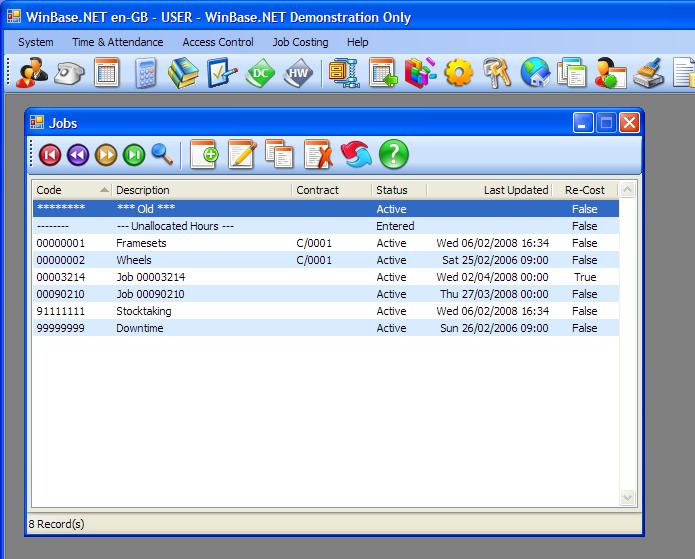
Task: Open the orange gear settings icon
Action: coord(458,73)
